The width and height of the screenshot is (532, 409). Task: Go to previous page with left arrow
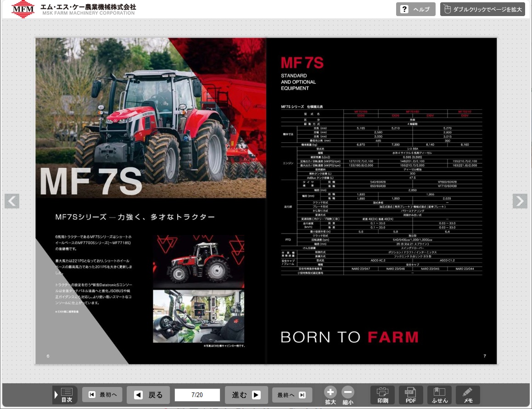pyautogui.click(x=12, y=201)
